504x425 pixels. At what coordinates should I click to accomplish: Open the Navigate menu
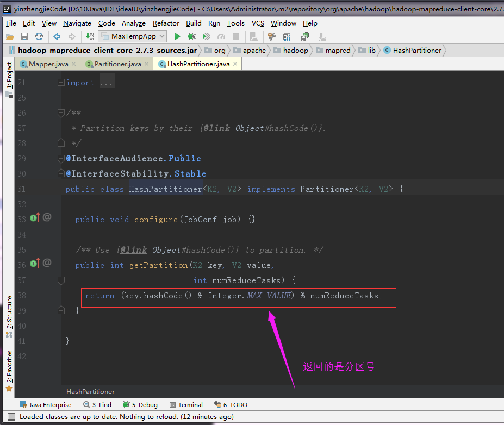pos(77,23)
